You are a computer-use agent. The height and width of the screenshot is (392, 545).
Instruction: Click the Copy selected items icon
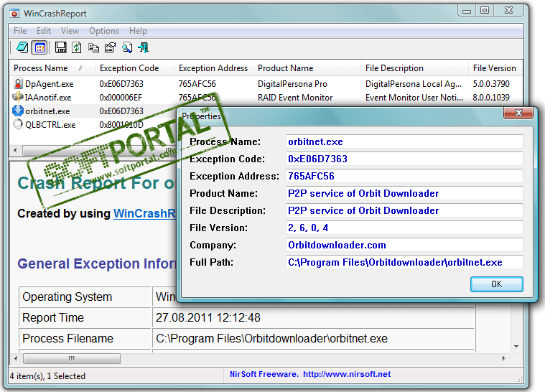[93, 47]
